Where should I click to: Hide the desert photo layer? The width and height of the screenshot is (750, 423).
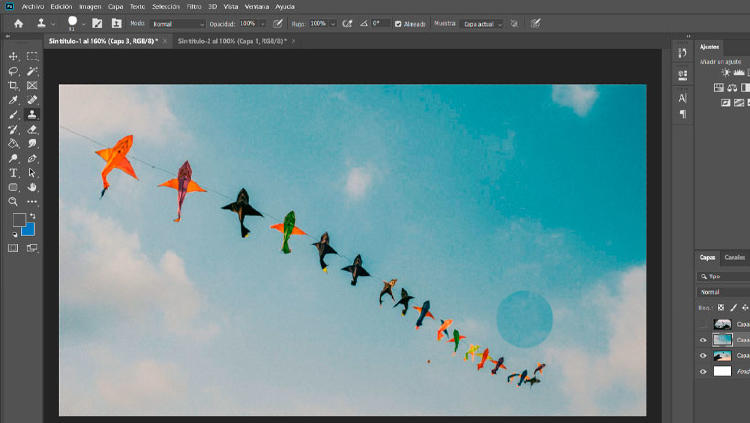703,356
